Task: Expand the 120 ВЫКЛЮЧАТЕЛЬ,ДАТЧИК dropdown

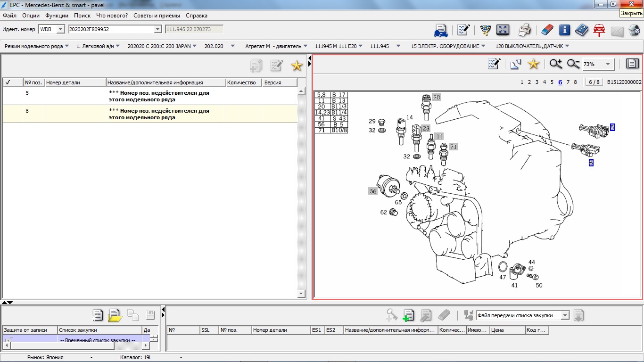Action: tap(567, 46)
